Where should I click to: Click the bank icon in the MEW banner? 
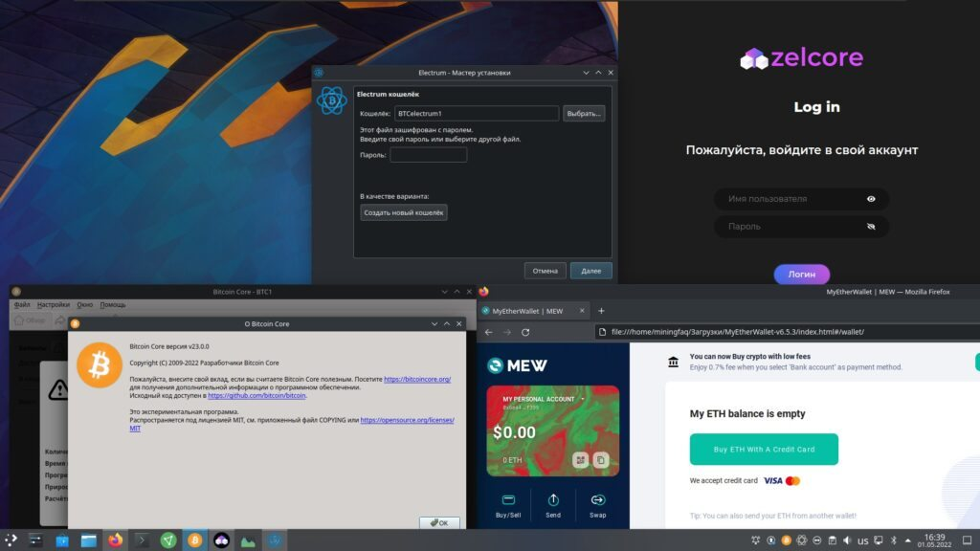673,362
